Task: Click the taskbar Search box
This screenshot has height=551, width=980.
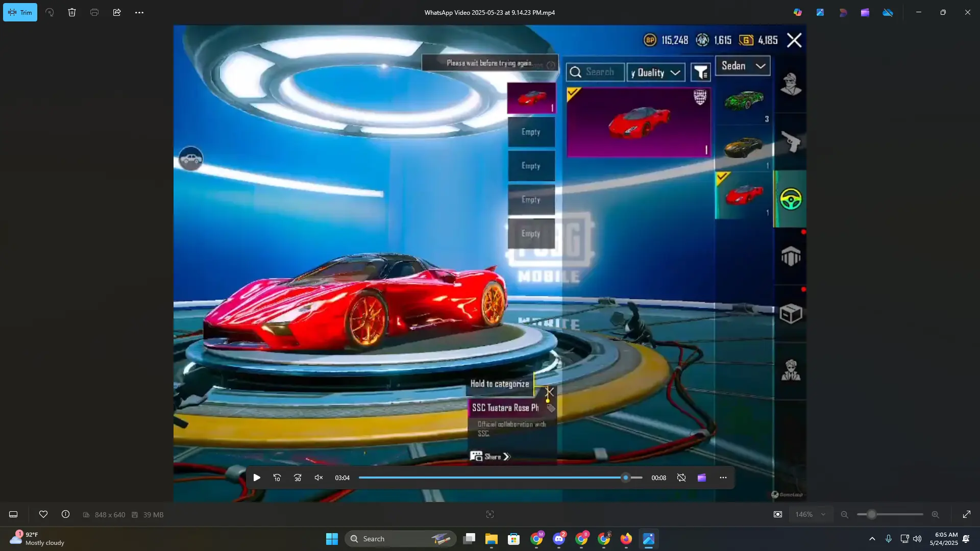Action: [x=401, y=539]
